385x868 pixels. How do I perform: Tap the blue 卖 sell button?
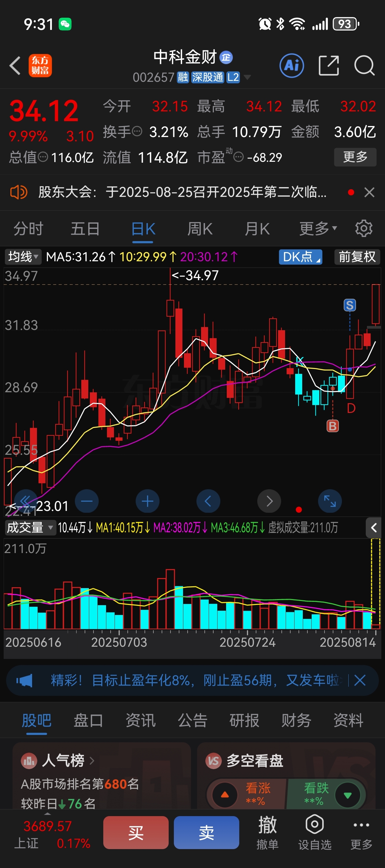tap(207, 832)
